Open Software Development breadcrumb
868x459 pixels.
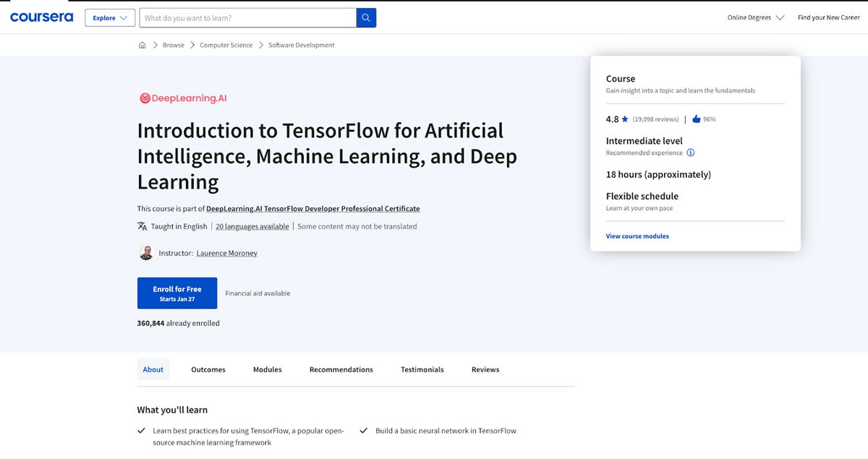tap(302, 45)
